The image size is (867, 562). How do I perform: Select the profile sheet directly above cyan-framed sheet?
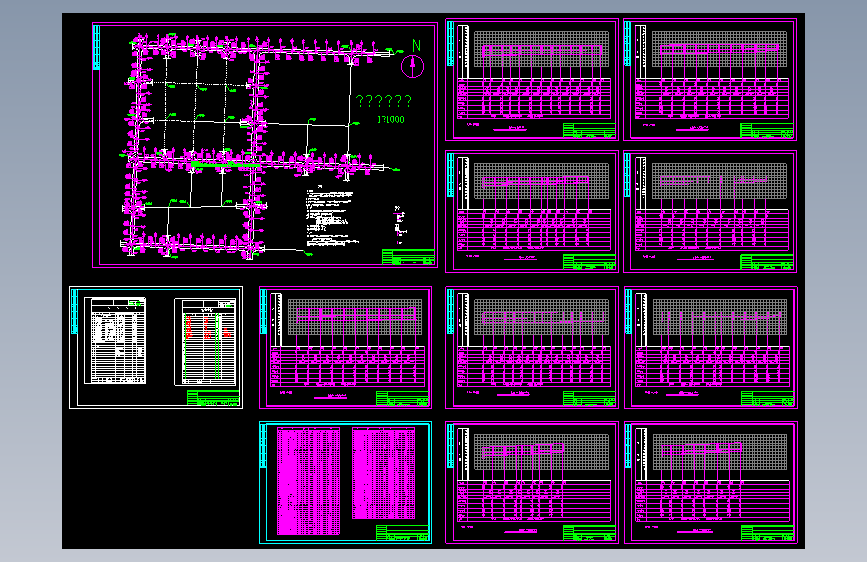[x=346, y=347]
